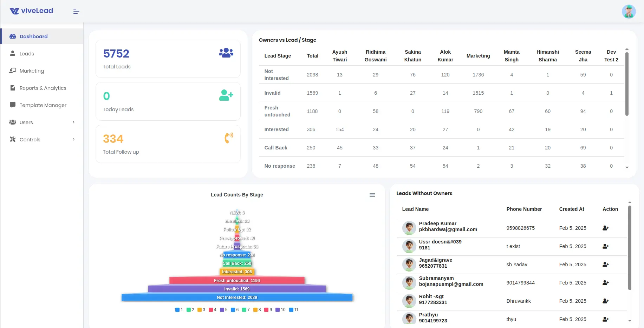
Task: Toggle legend item 6 below the chart
Action: 234,310
